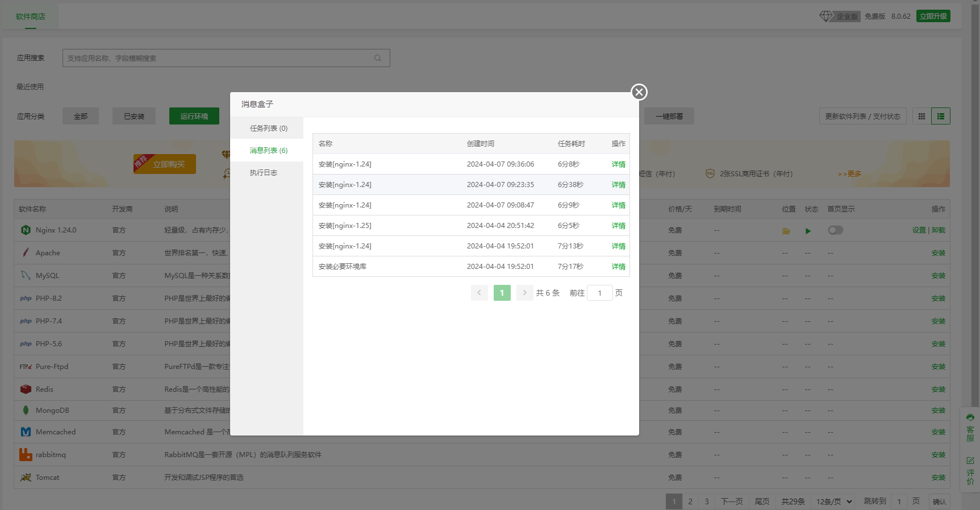Click the MySQL dolphin icon
The image size is (980, 510).
coord(26,275)
